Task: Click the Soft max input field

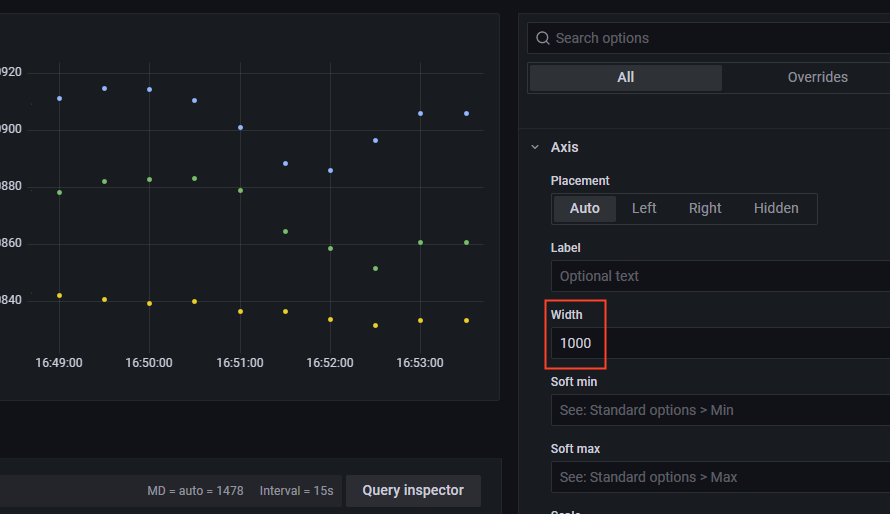Action: tap(720, 477)
